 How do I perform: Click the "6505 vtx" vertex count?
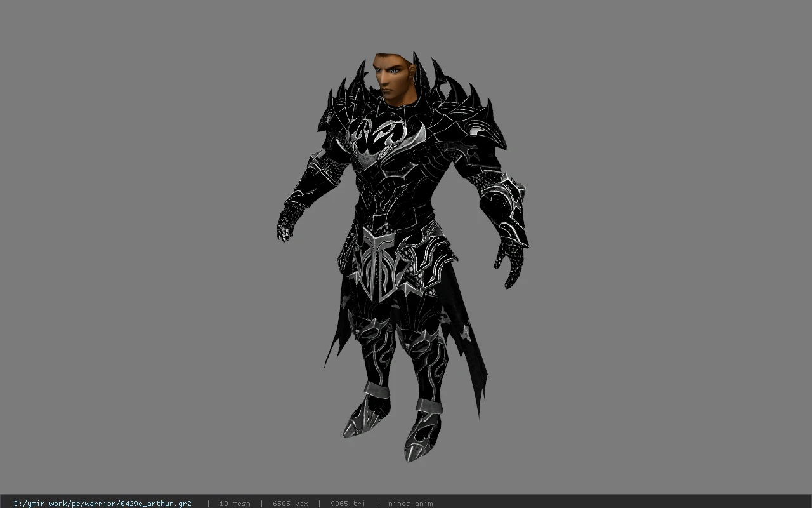tap(291, 504)
